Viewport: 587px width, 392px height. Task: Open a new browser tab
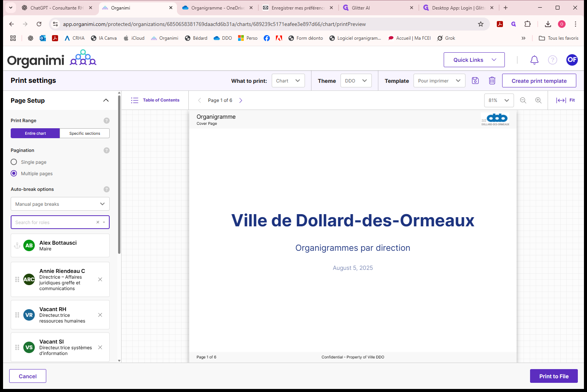click(x=506, y=8)
